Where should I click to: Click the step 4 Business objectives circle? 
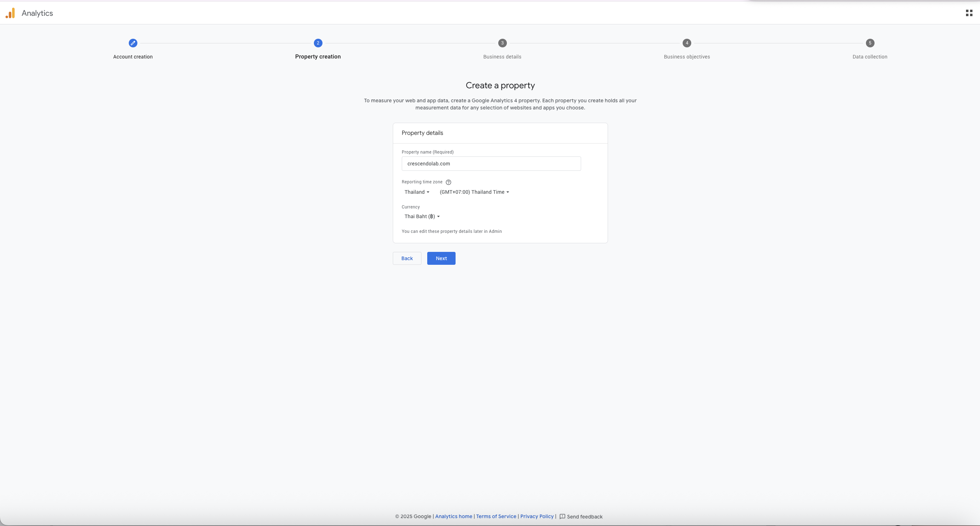coord(687,43)
